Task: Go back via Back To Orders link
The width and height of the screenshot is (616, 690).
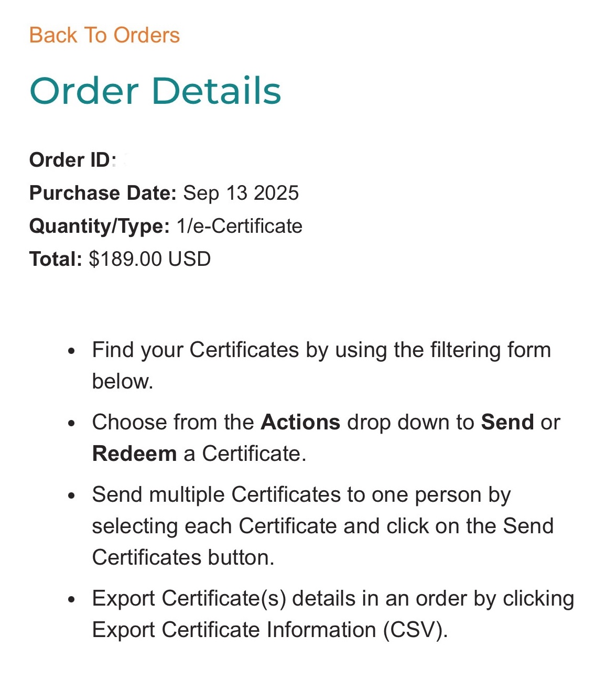Action: (104, 36)
